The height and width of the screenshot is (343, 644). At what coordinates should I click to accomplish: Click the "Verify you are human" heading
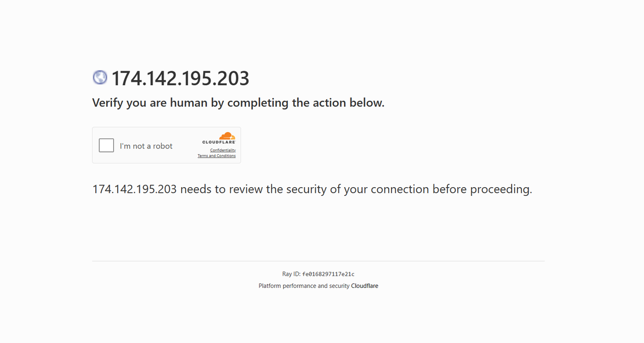pyautogui.click(x=238, y=103)
